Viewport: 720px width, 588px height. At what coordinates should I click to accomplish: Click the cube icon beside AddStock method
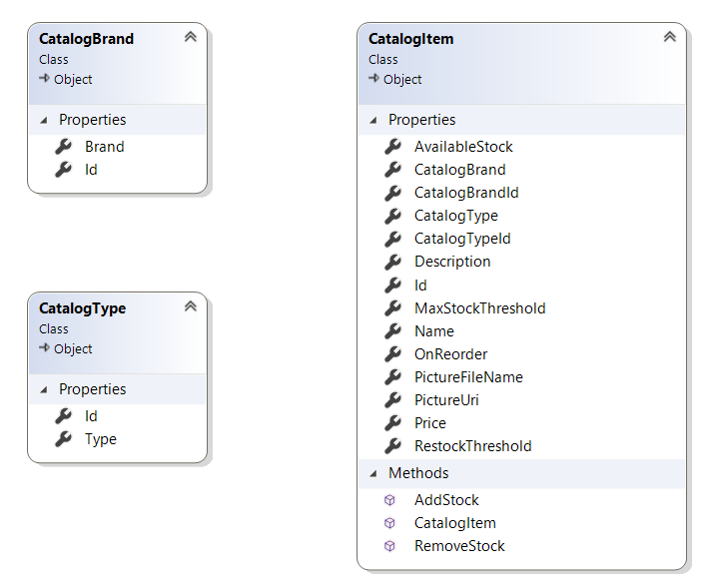pos(389,500)
